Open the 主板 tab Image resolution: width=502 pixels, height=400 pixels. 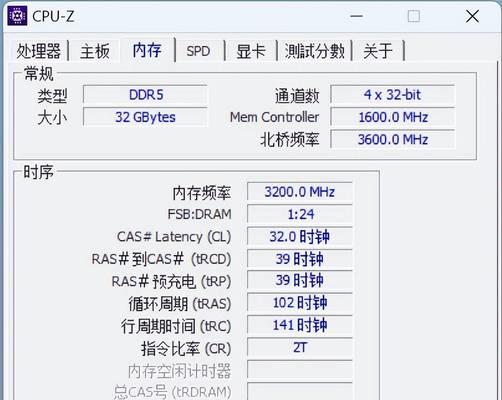95,51
